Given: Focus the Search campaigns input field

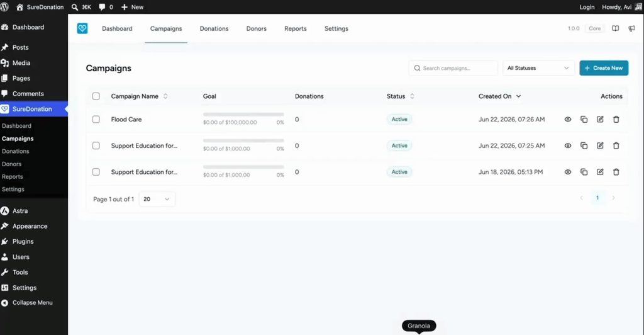Looking at the screenshot, I should click(x=453, y=68).
